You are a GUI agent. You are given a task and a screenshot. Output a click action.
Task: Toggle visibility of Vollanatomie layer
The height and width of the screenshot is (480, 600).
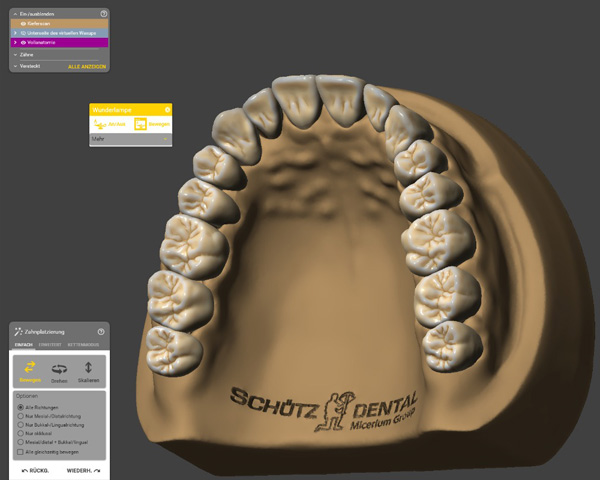coord(23,42)
